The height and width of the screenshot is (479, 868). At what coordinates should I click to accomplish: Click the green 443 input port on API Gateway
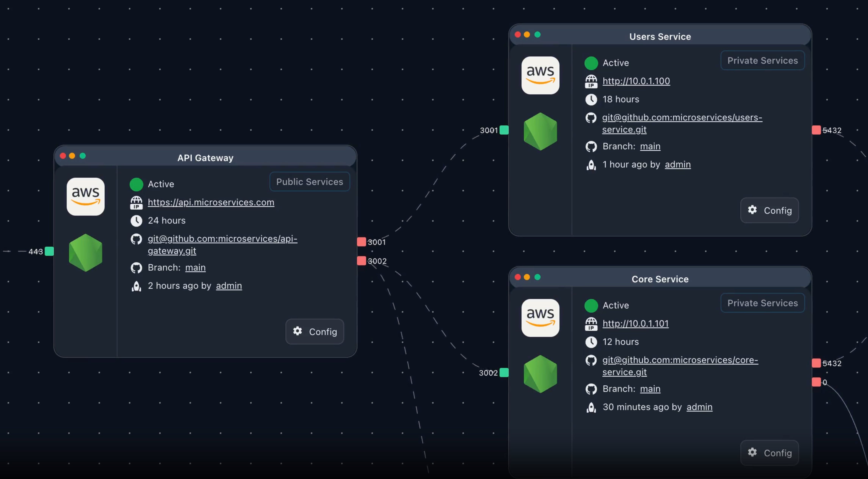(x=49, y=251)
